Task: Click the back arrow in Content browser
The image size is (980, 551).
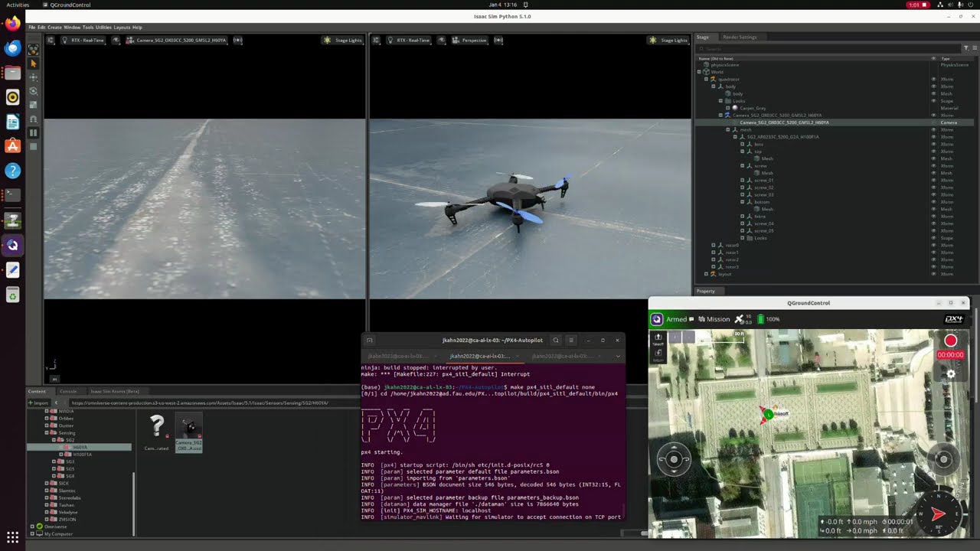Action: 55,403
